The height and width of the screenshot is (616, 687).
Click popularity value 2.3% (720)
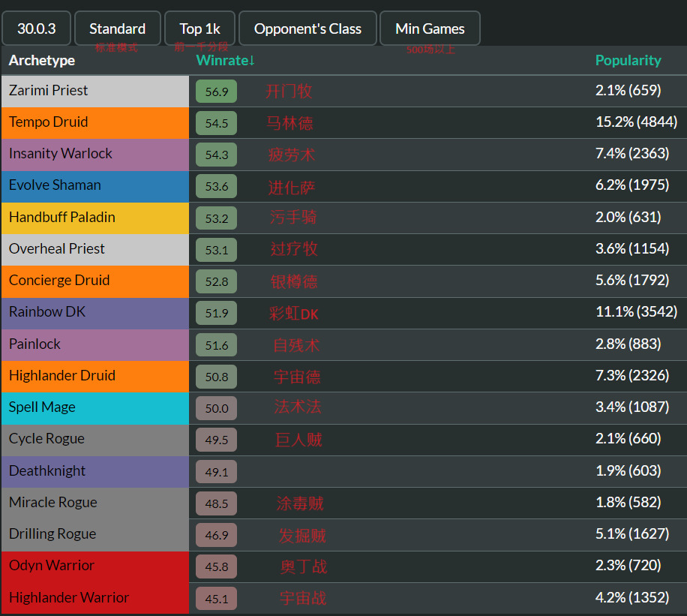pyautogui.click(x=628, y=565)
